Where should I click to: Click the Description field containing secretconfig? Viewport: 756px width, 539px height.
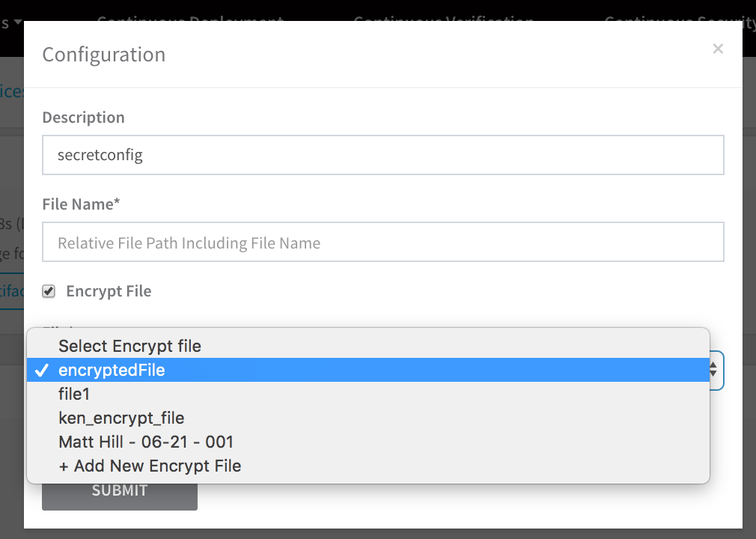[382, 155]
